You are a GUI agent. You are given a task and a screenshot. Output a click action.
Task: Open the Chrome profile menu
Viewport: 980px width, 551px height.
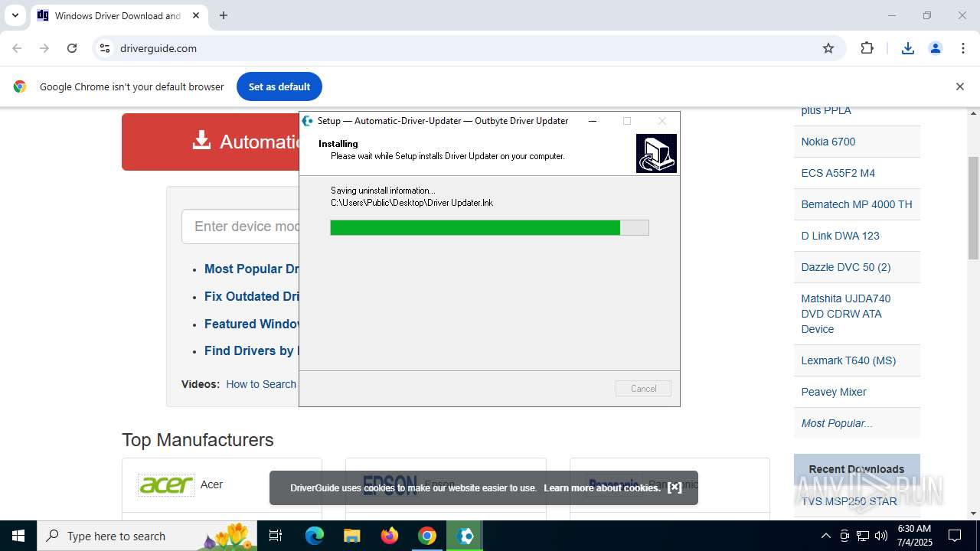click(x=936, y=48)
